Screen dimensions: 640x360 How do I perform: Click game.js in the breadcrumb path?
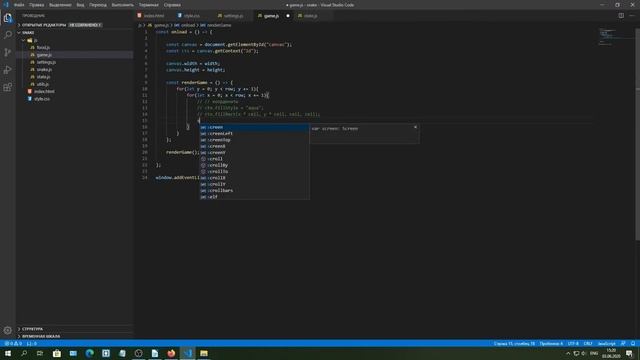coord(161,25)
